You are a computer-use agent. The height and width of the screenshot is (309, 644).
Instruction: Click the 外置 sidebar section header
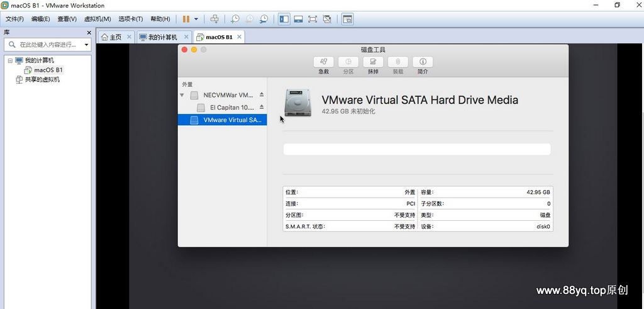(187, 84)
